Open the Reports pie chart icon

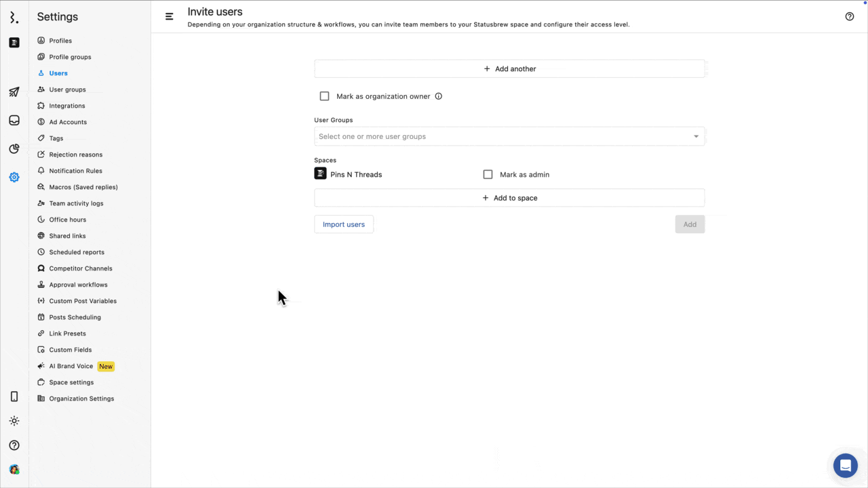click(x=14, y=149)
